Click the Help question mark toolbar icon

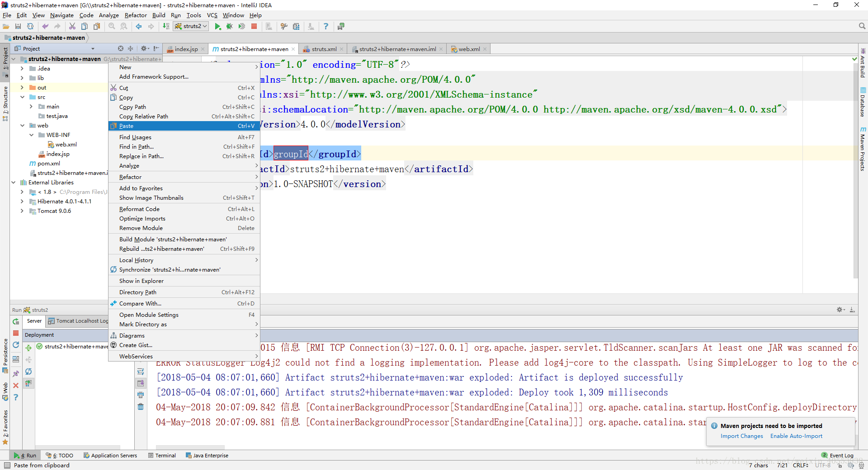click(x=326, y=26)
